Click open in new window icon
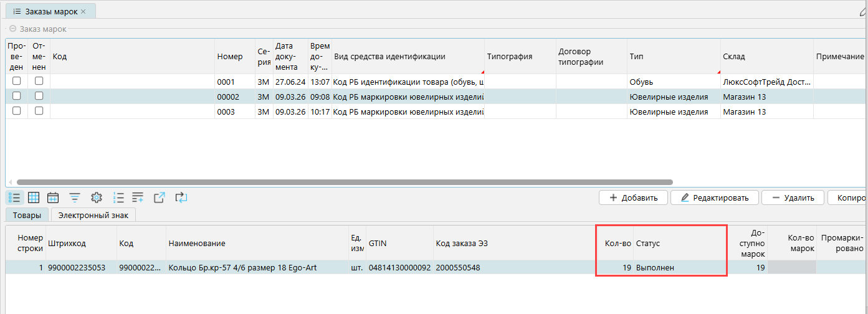 tap(159, 197)
